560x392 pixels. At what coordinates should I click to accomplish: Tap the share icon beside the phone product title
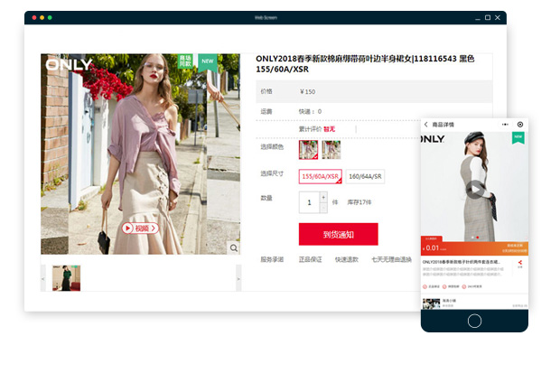(x=520, y=264)
